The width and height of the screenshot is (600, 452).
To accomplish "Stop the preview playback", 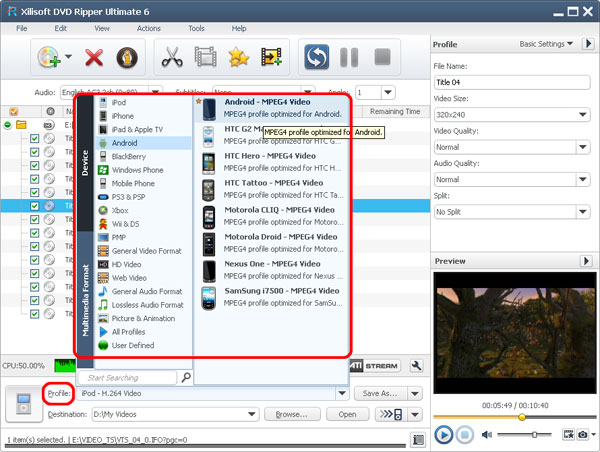I will tap(465, 435).
